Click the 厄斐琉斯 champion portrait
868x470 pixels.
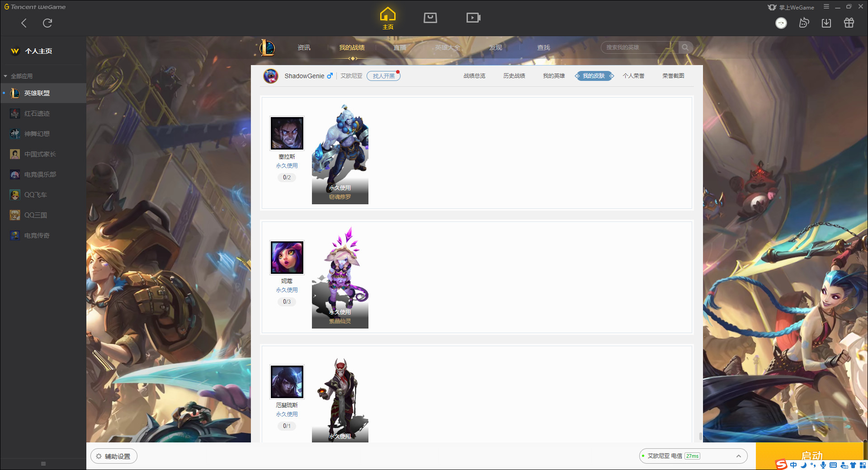(x=287, y=382)
